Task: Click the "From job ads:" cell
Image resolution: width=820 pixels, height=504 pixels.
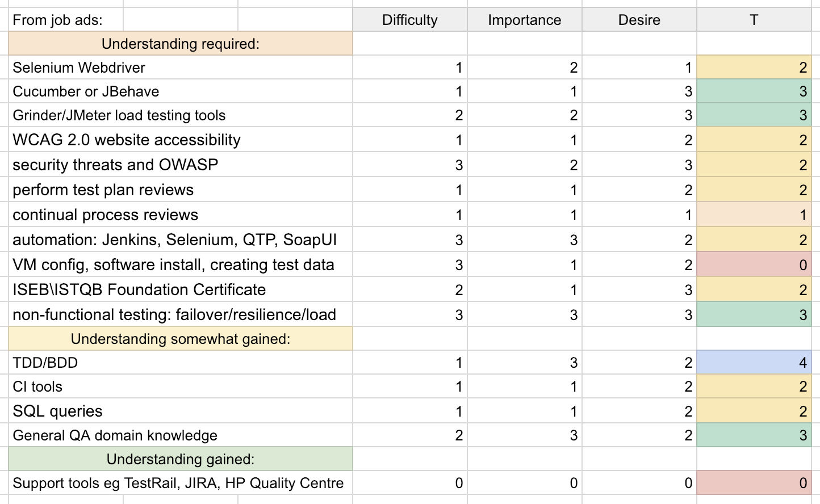Action: (58, 20)
